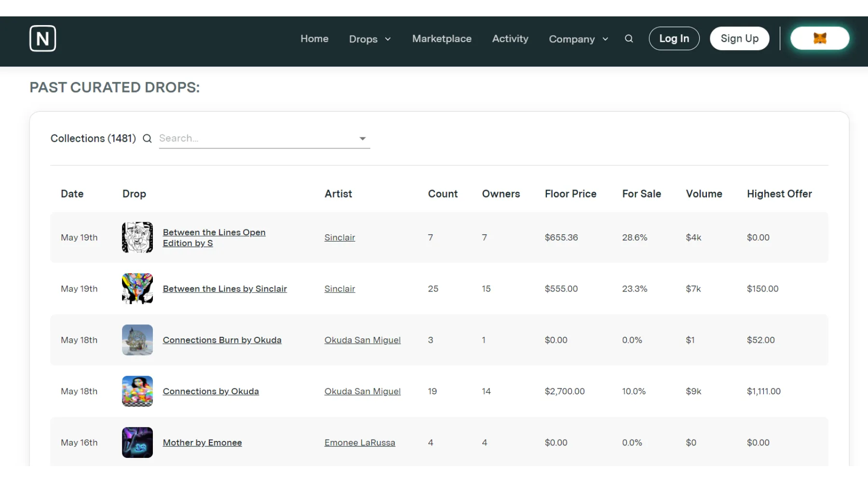Focus the collections Search field
Viewport: 868px width, 482px height.
coord(256,138)
